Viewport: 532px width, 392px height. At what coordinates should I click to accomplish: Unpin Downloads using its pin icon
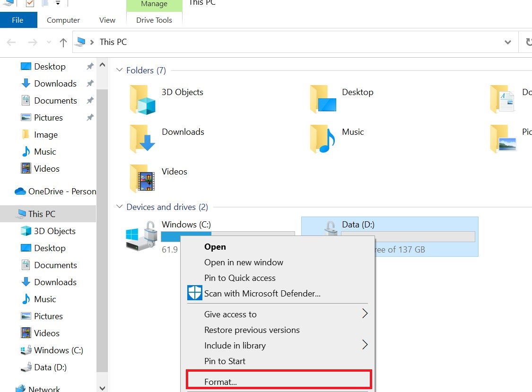tap(89, 84)
